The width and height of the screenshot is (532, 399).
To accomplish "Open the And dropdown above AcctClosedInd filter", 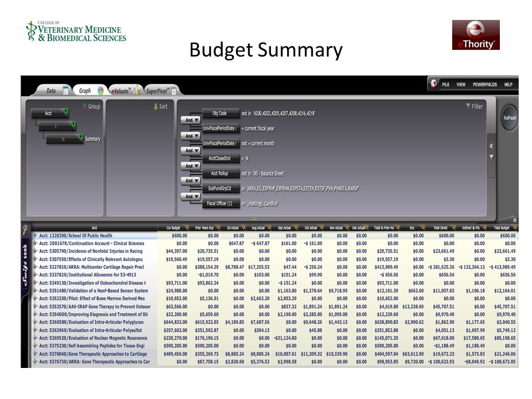I will pyautogui.click(x=191, y=150).
